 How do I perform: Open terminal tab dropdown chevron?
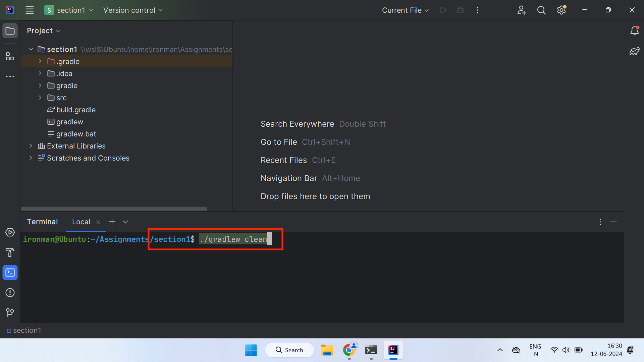point(125,222)
